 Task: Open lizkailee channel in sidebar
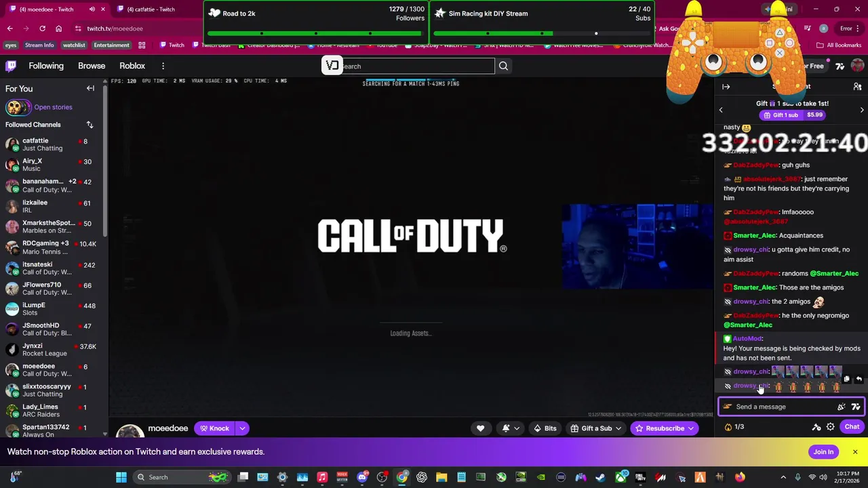pos(52,206)
